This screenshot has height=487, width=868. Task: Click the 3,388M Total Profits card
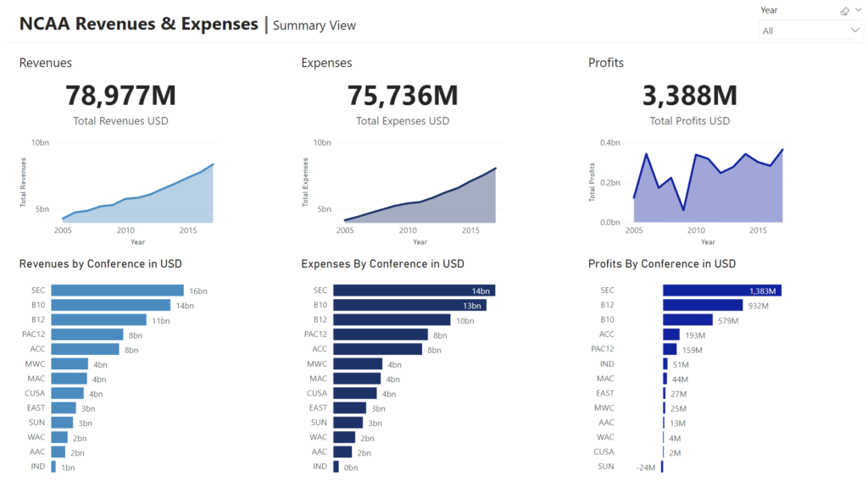pos(689,95)
